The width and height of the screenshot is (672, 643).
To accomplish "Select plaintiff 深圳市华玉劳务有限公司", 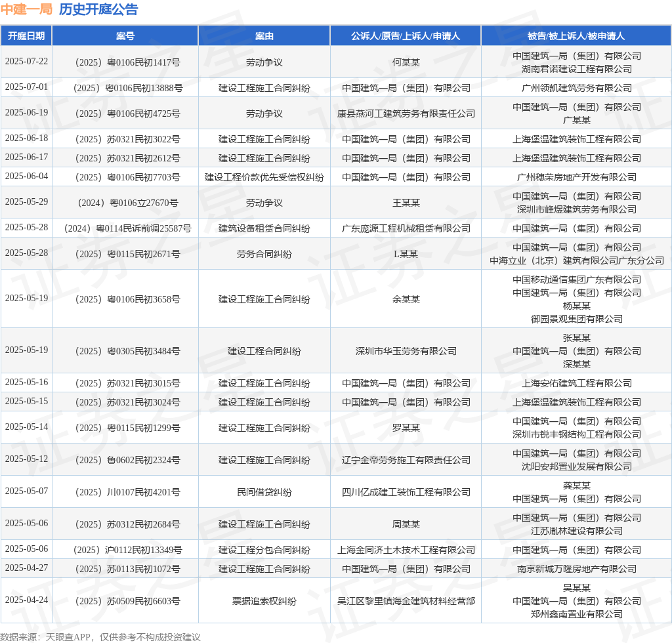I will coord(406,351).
